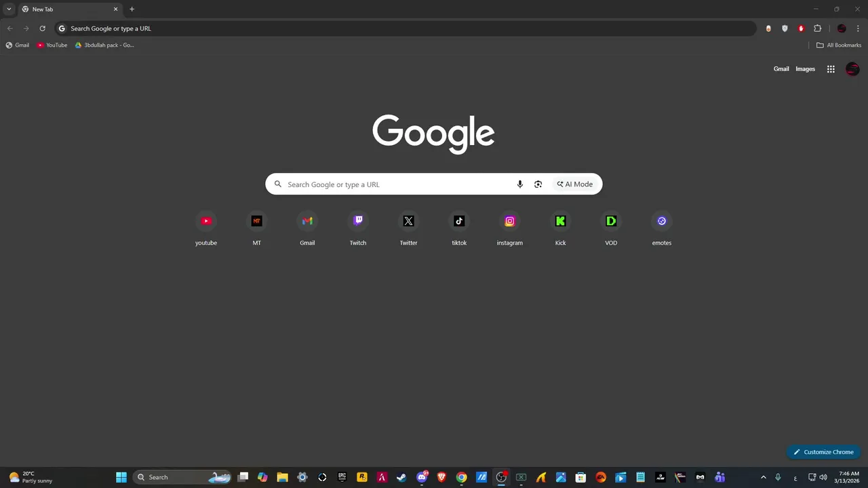The height and width of the screenshot is (488, 868).
Task: Open the Rockstar Games taskbar icon
Action: [x=362, y=477]
